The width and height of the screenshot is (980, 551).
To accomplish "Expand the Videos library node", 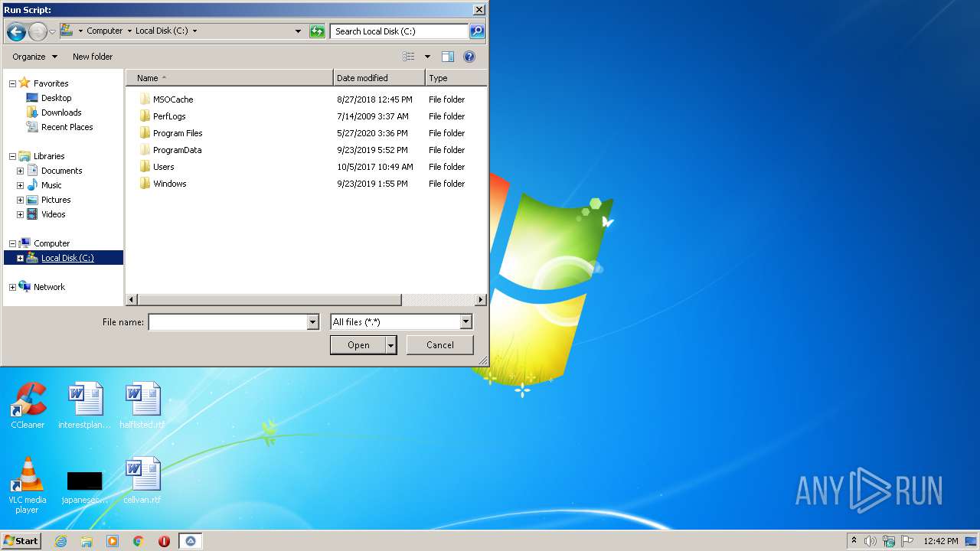I will [x=20, y=214].
